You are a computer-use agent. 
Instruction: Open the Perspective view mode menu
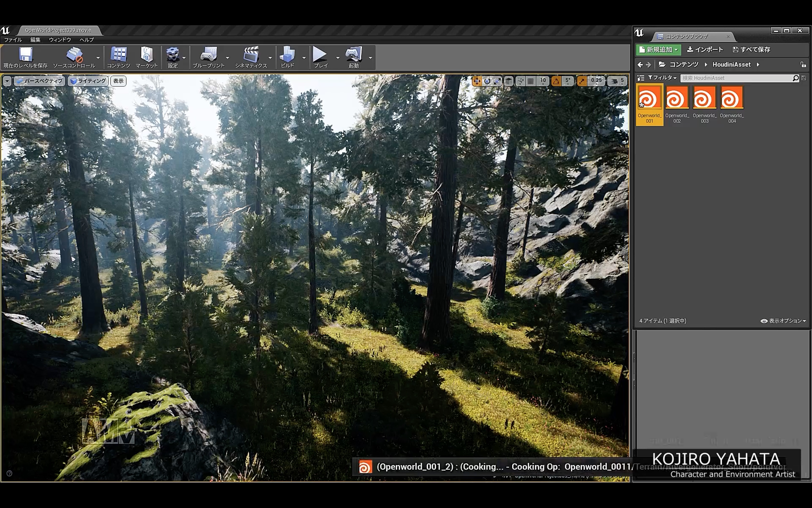coord(40,81)
